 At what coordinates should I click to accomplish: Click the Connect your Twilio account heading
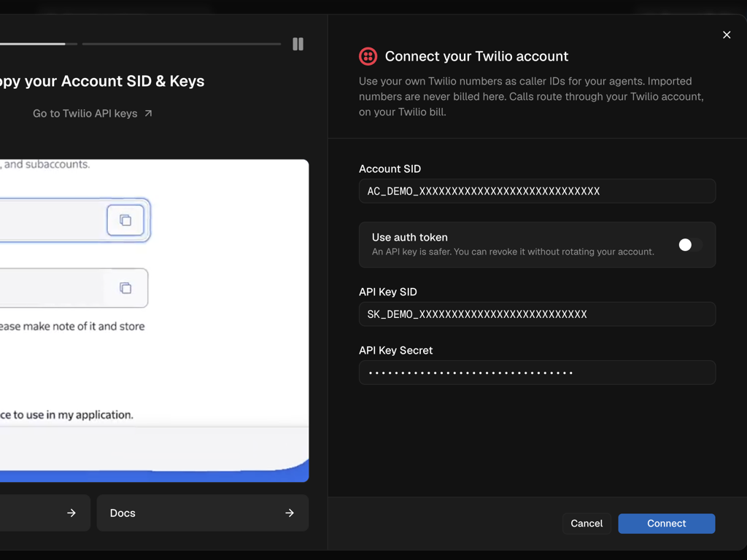tap(476, 56)
